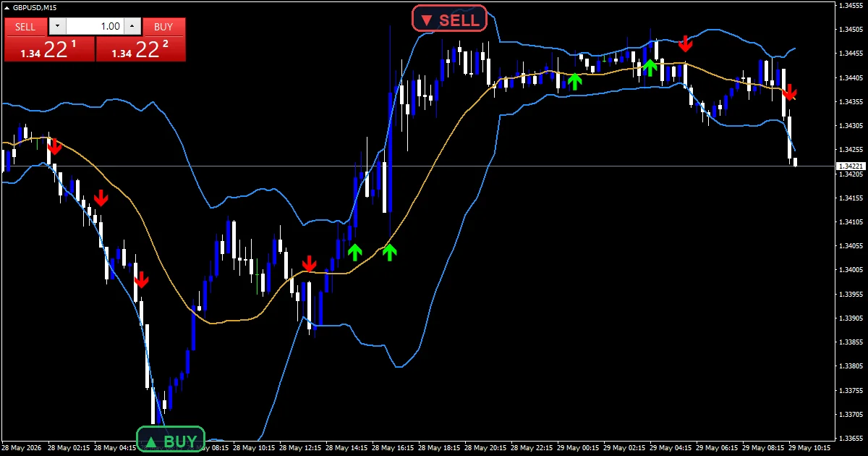Click price scale value 1.33855
This screenshot has width=868, height=456.
[851, 342]
